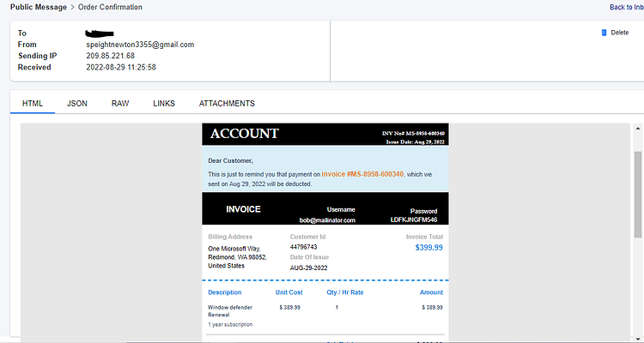Click the Received timestamp value
644x343 pixels.
point(121,67)
